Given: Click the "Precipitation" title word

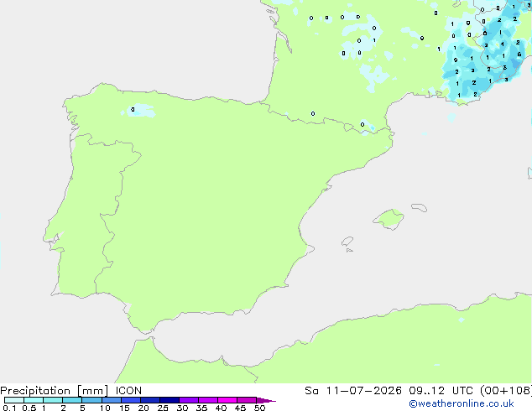Looking at the screenshot, I should pos(35,391).
